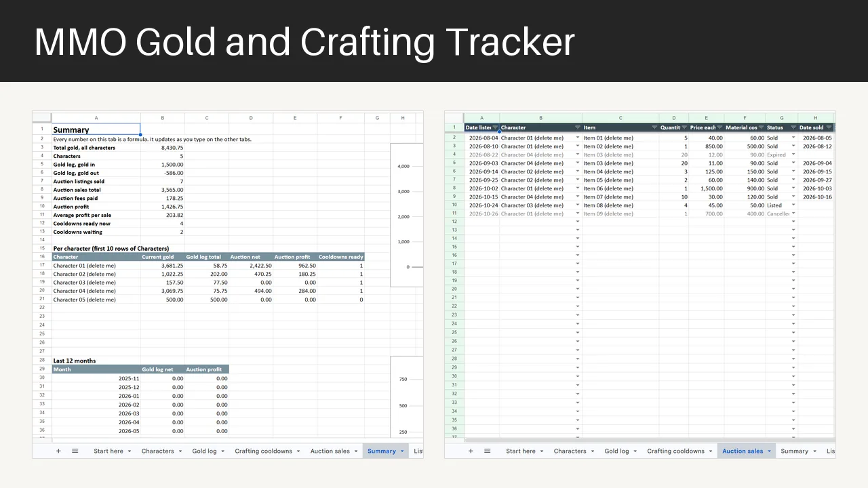Viewport: 868px width, 488px height.
Task: Open filter icon on Character header in Auction sales
Action: tap(578, 127)
